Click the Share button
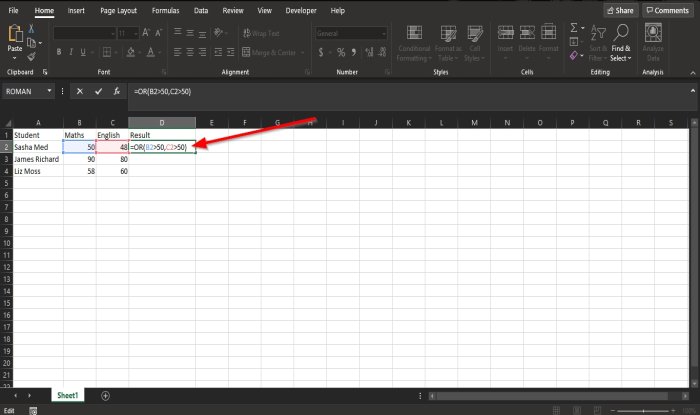This screenshot has height=415, width=700. click(621, 10)
